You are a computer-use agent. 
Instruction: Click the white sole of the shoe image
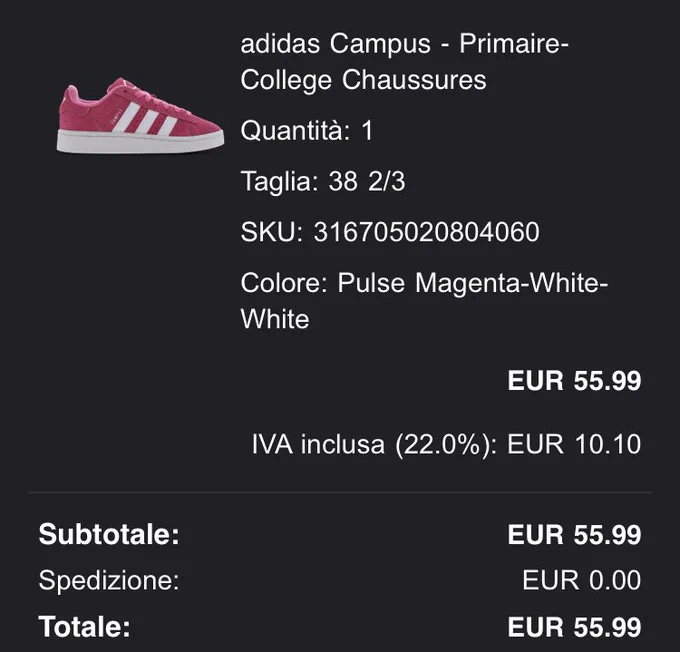click(x=141, y=141)
